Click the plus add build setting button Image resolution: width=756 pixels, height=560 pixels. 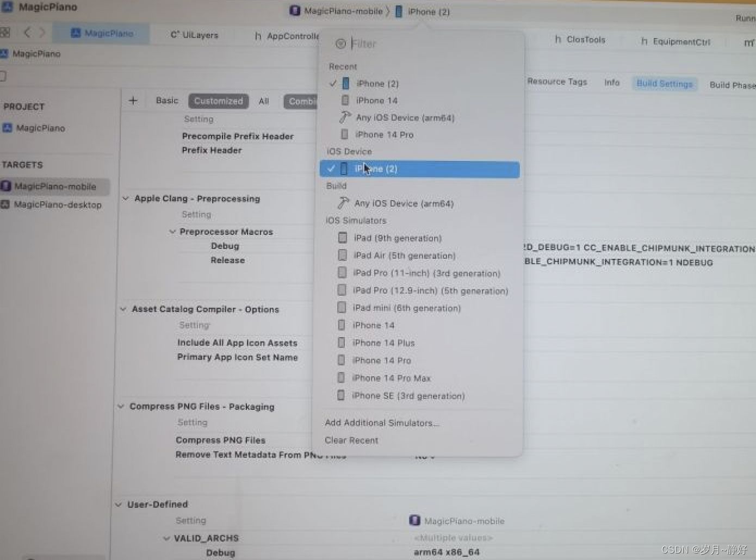click(x=133, y=101)
